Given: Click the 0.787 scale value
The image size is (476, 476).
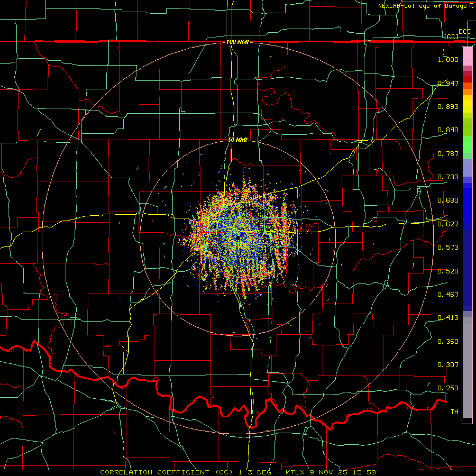Looking at the screenshot, I should (448, 153).
